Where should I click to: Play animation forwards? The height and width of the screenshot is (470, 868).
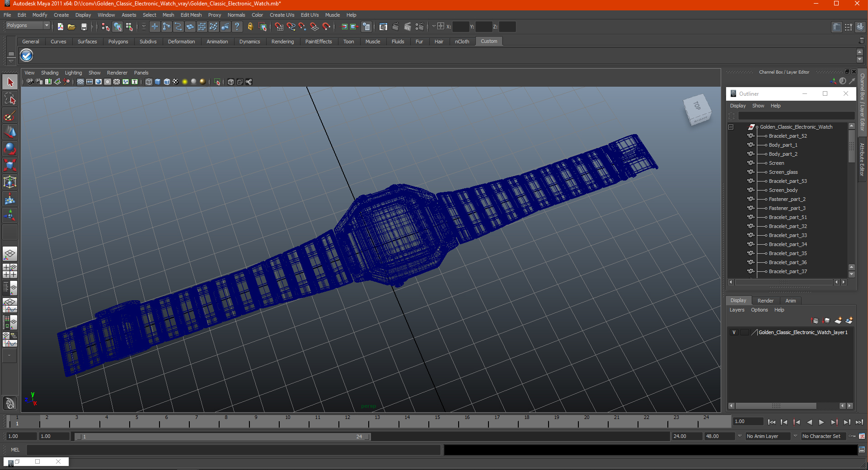(x=821, y=422)
